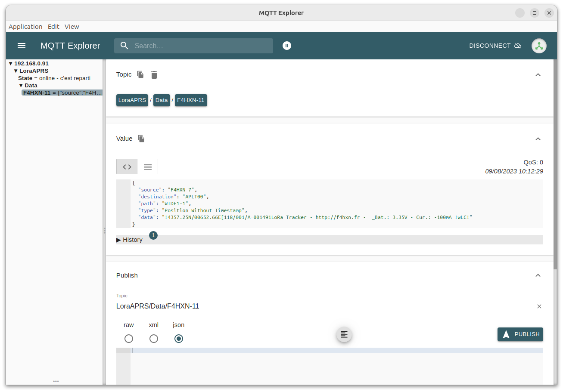563x392 pixels.
Task: Maximize the MQTT Explorer window
Action: tap(535, 13)
